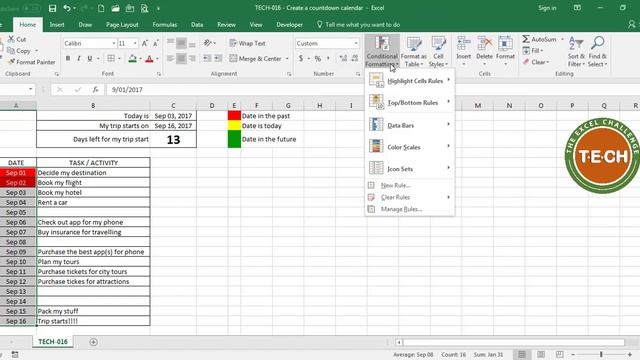Select the cell with "Book my hotel"
The image size is (640, 360).
93,192
